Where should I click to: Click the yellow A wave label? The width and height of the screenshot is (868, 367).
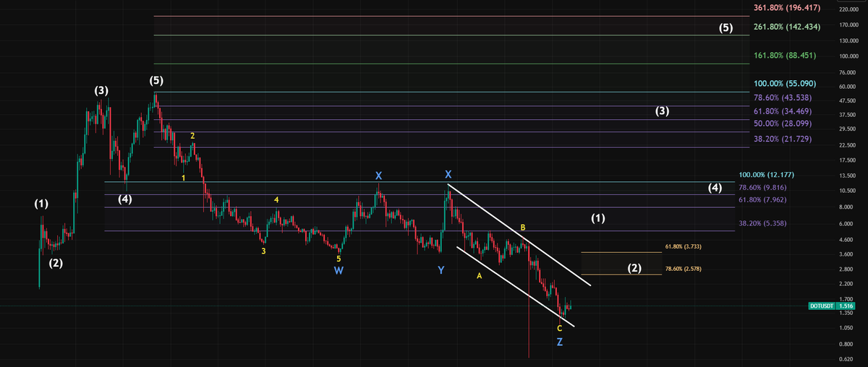pyautogui.click(x=479, y=275)
